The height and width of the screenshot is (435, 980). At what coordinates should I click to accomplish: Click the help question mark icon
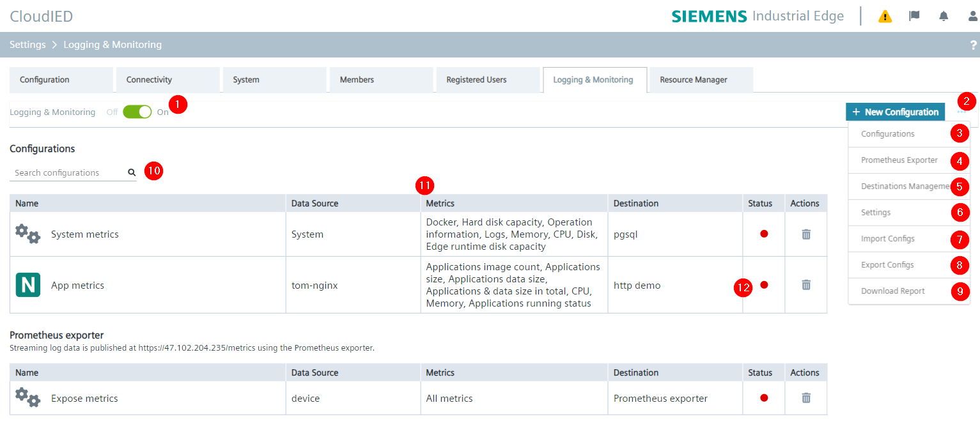pyautogui.click(x=973, y=45)
